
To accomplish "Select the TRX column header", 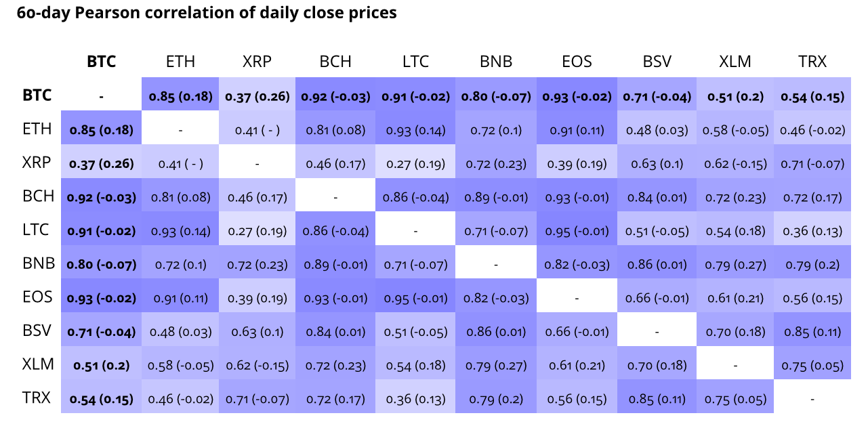I will tap(812, 62).
